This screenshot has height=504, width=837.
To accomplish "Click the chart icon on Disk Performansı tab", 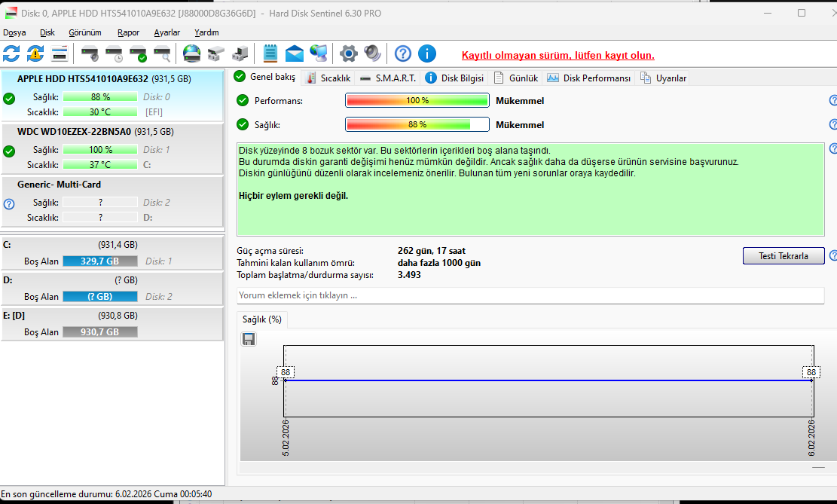I will pyautogui.click(x=552, y=78).
